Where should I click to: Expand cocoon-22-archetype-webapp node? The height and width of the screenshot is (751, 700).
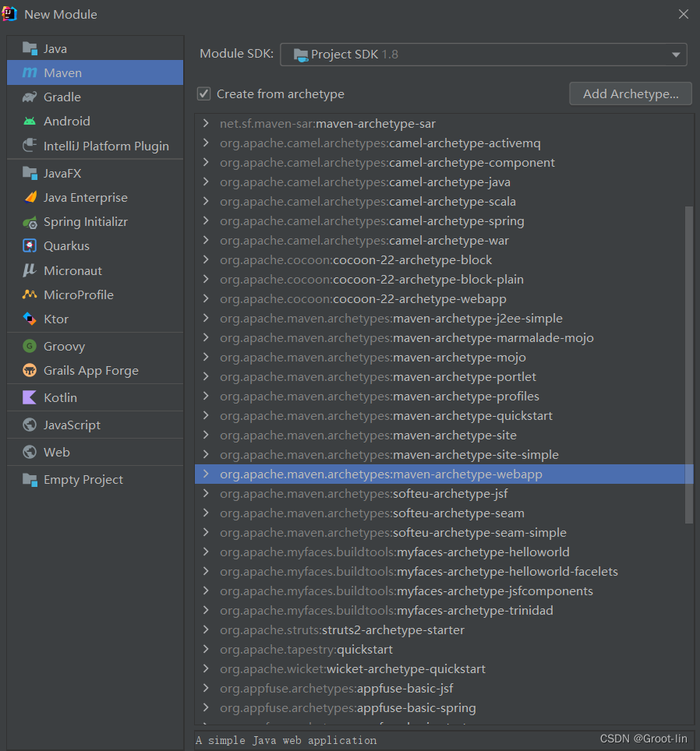(206, 299)
